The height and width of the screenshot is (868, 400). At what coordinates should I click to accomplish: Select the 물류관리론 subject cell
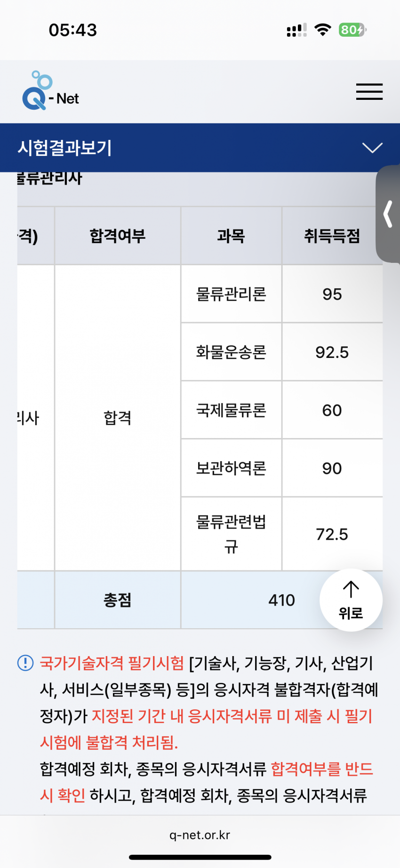point(231,294)
